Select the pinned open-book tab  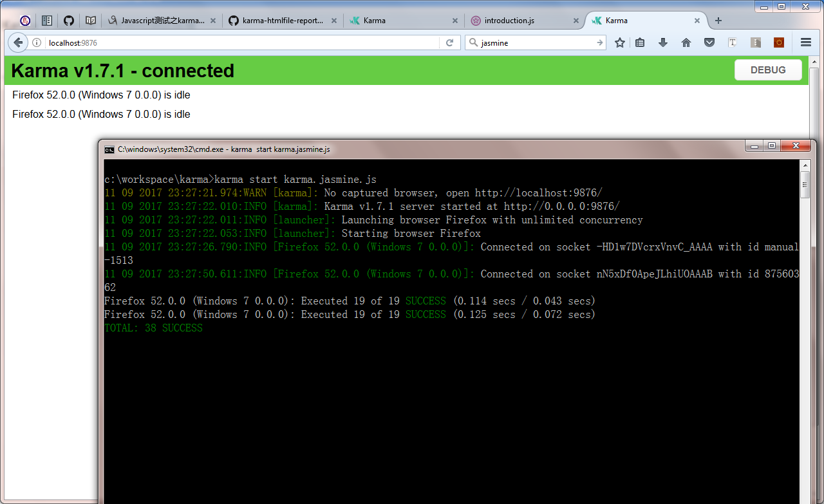click(91, 21)
